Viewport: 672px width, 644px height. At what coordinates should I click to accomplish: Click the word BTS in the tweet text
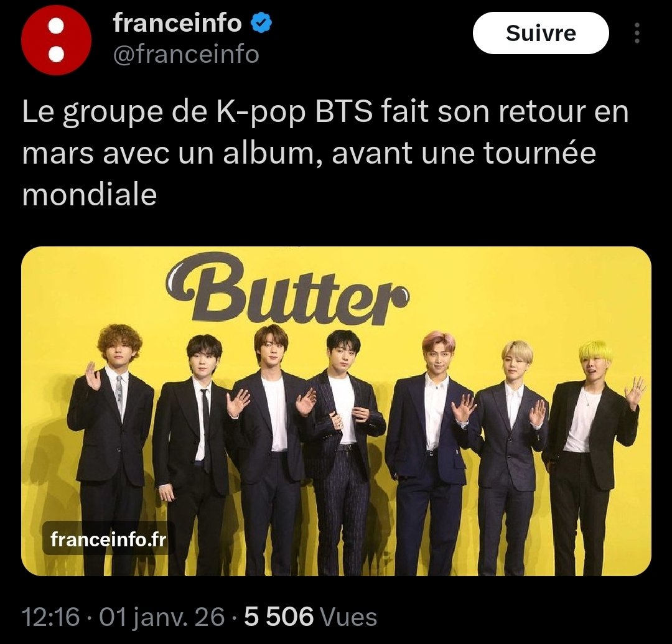click(344, 111)
